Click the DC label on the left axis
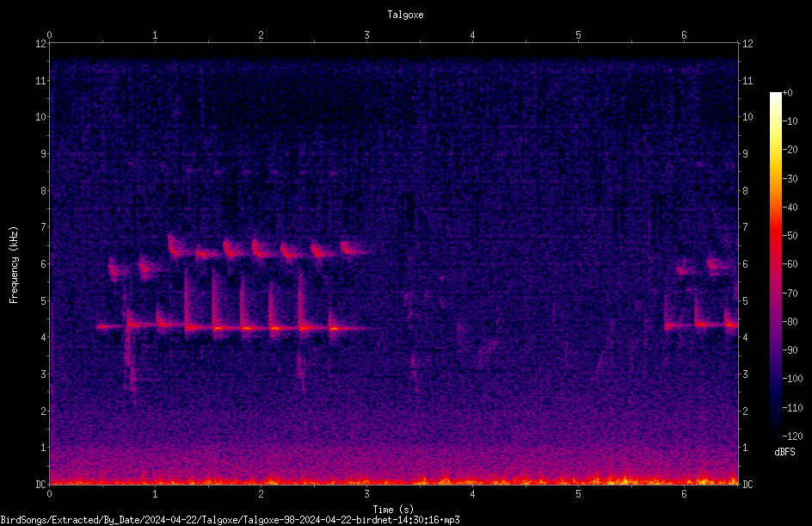Screen dimensions: 812x526 [40, 484]
